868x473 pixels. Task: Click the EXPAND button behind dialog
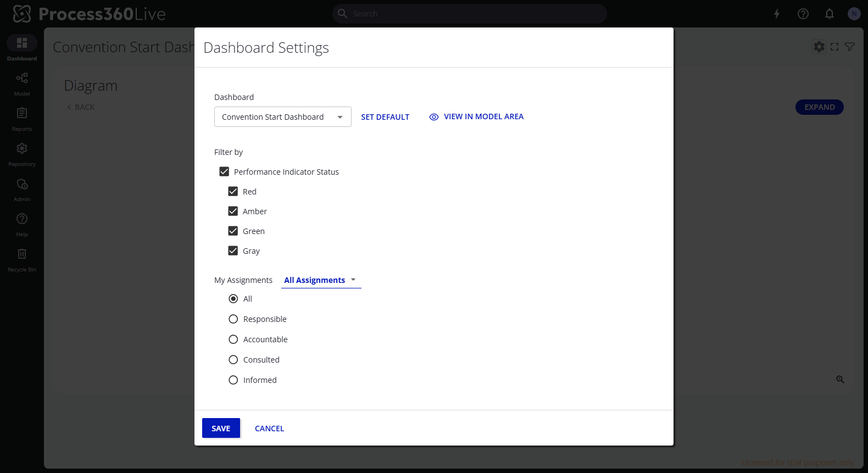tap(820, 107)
